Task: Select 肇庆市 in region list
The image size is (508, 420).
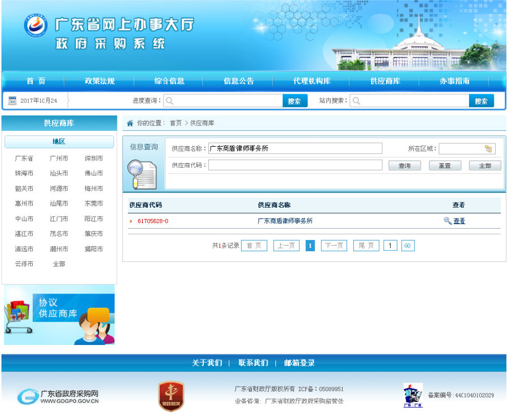Action: [x=94, y=233]
